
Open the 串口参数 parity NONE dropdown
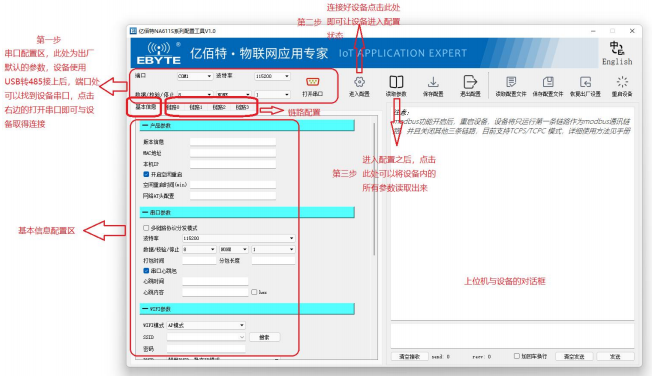coord(234,250)
